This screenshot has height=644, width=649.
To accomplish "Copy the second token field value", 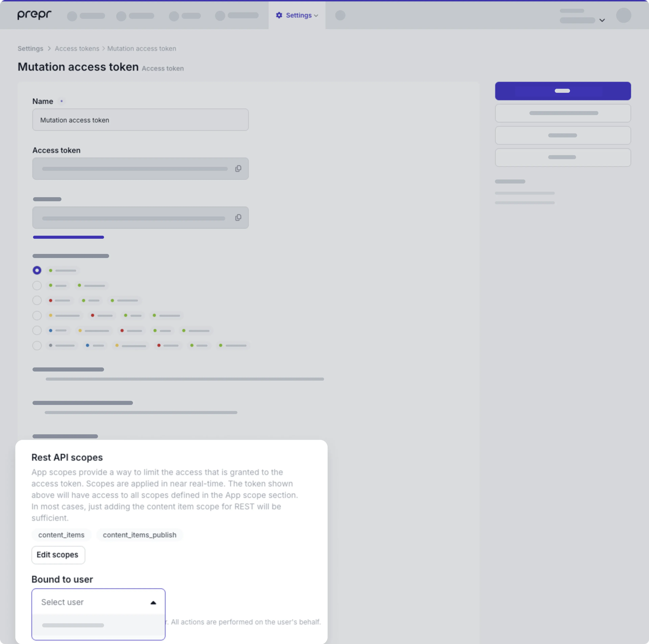I will pyautogui.click(x=238, y=218).
